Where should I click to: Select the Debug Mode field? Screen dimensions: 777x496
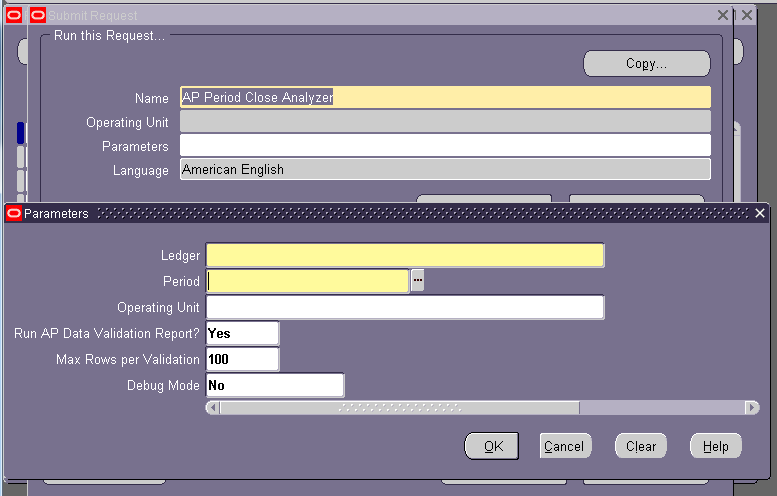[x=275, y=385]
